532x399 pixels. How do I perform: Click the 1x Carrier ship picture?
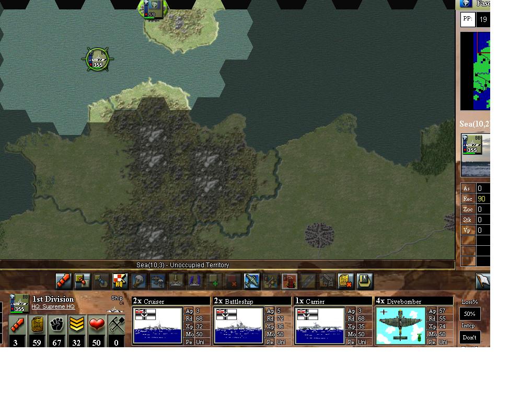pyautogui.click(x=320, y=326)
